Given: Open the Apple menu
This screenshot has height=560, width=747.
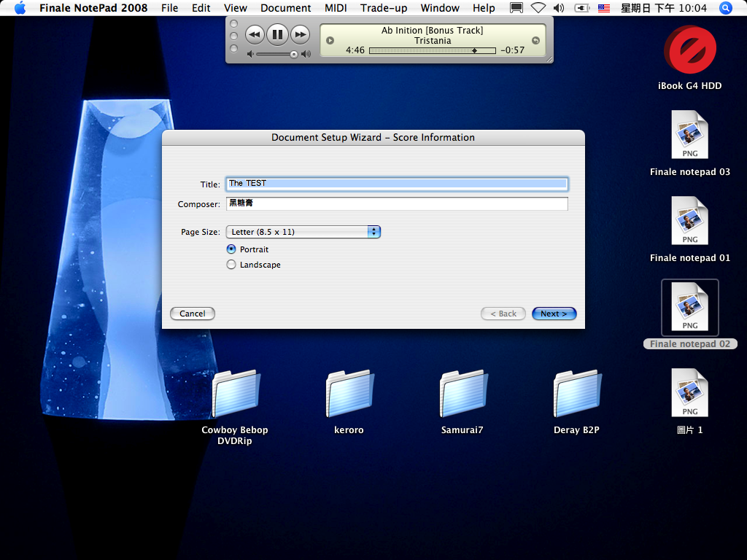Looking at the screenshot, I should coord(20,8).
